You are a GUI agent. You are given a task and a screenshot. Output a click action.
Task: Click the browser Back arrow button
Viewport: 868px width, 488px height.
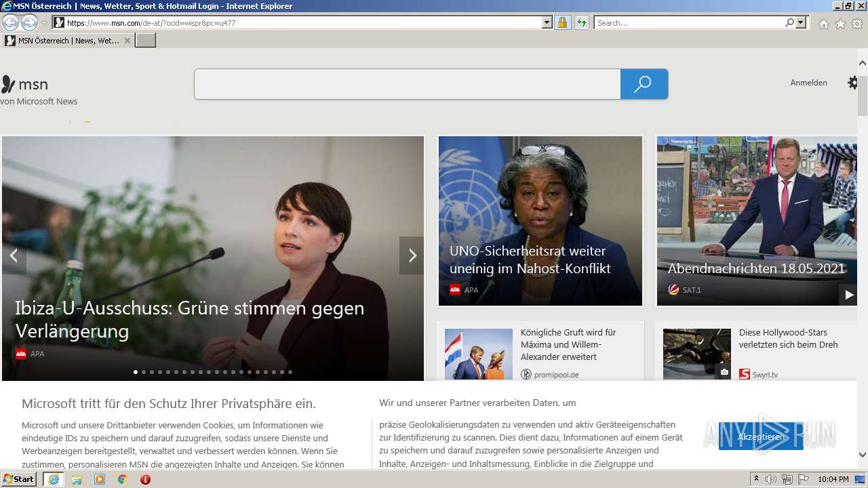coord(10,23)
